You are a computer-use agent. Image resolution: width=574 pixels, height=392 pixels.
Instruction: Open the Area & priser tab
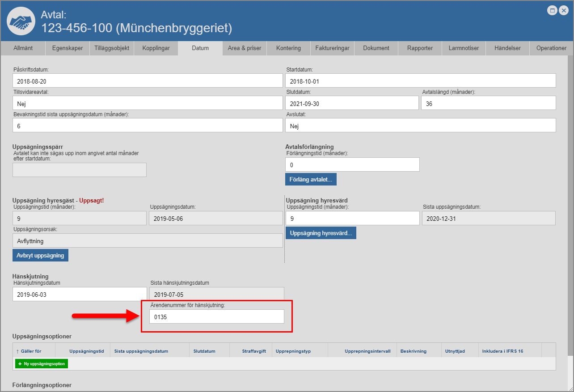[244, 48]
